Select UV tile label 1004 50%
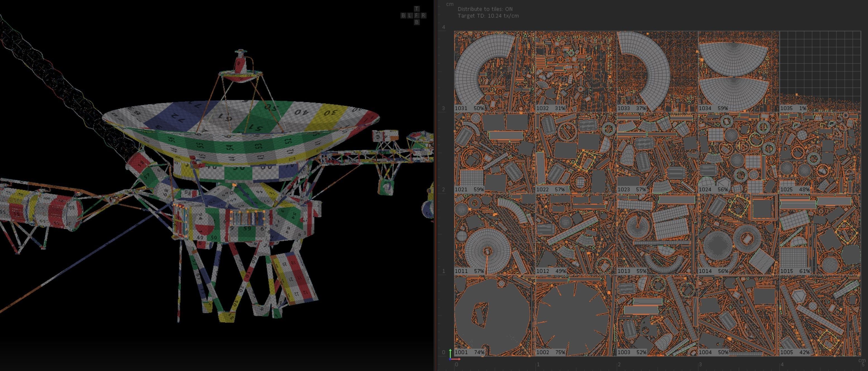 713,352
